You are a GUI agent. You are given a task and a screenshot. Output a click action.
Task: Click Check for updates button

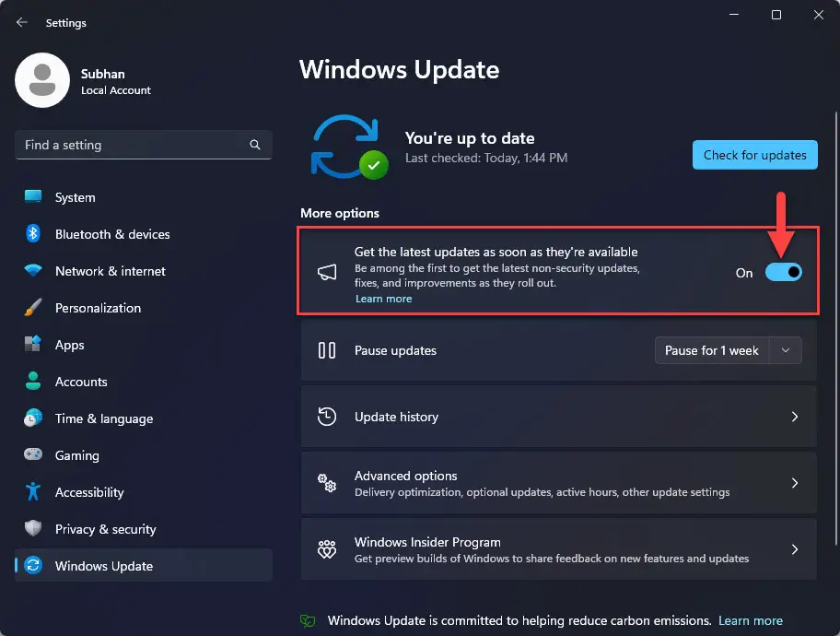(755, 155)
